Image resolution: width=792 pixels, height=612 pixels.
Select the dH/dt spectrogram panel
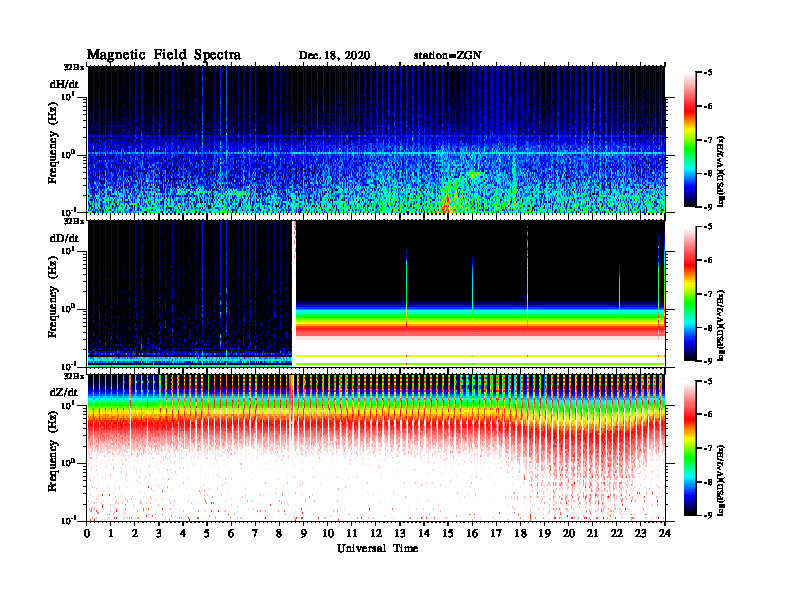376,139
